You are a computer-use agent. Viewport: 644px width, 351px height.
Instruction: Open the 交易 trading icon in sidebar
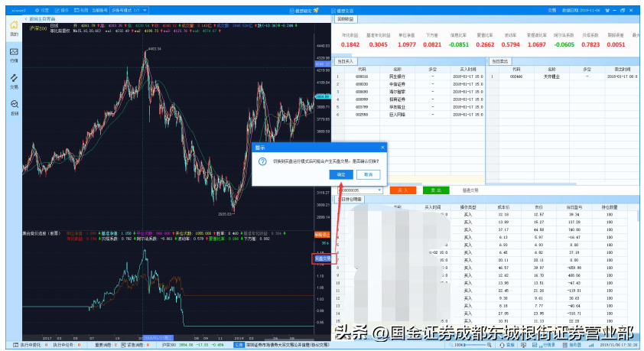click(x=14, y=81)
